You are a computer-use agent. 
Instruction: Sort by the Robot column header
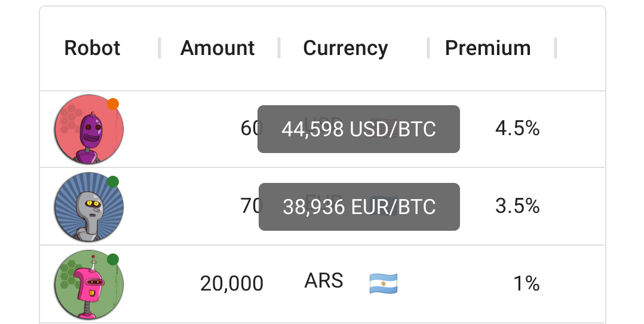click(x=93, y=48)
